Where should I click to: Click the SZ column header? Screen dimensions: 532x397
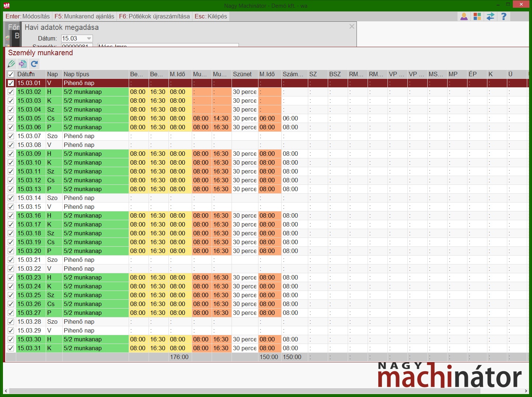point(317,74)
